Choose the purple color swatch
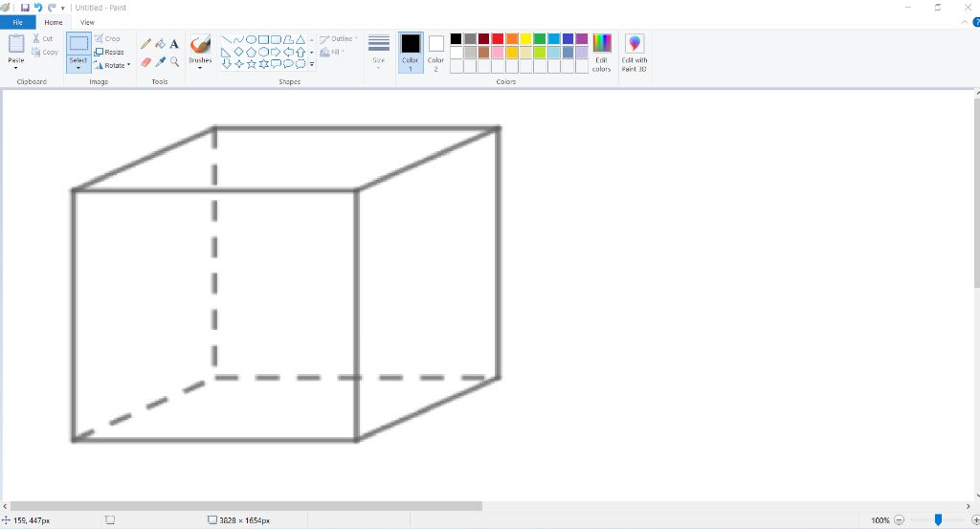Viewport: 980px width, 529px height. click(x=581, y=38)
